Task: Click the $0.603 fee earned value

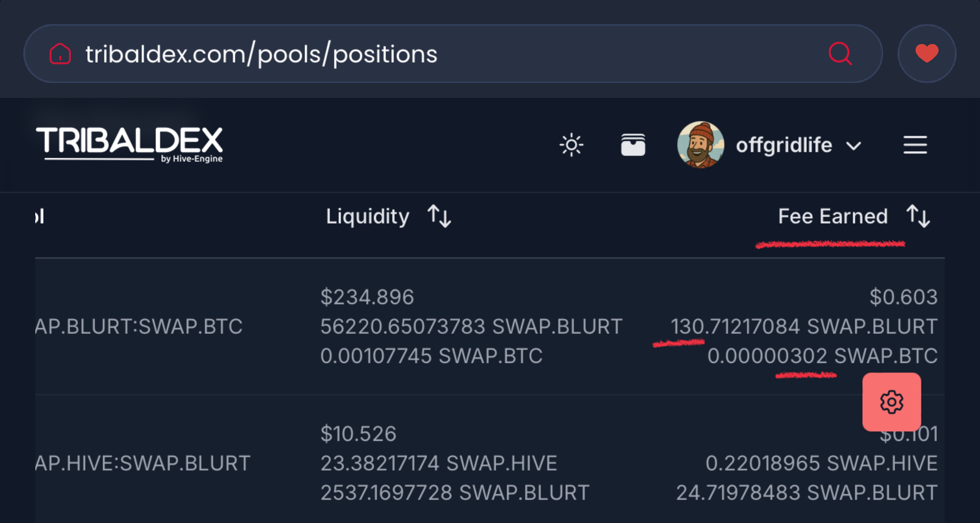Action: click(903, 297)
